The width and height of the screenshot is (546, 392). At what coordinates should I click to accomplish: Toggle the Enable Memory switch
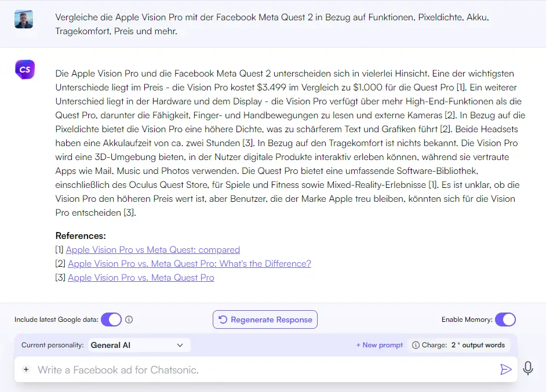pos(505,320)
